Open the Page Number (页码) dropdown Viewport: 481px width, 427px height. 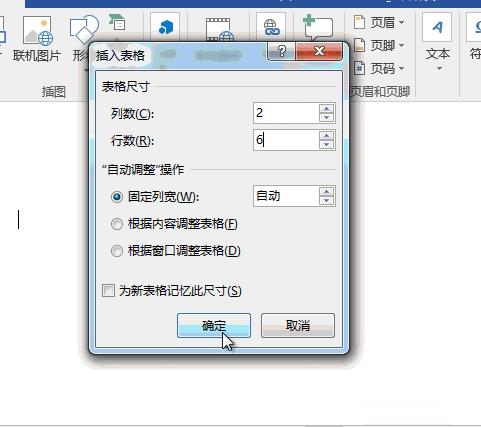click(379, 68)
